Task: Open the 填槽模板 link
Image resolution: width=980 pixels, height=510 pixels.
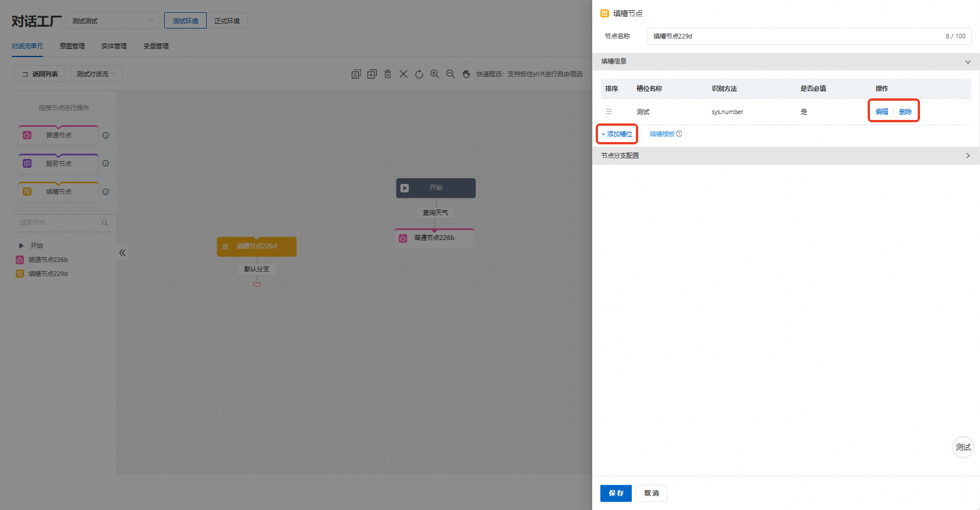Action: coord(662,134)
